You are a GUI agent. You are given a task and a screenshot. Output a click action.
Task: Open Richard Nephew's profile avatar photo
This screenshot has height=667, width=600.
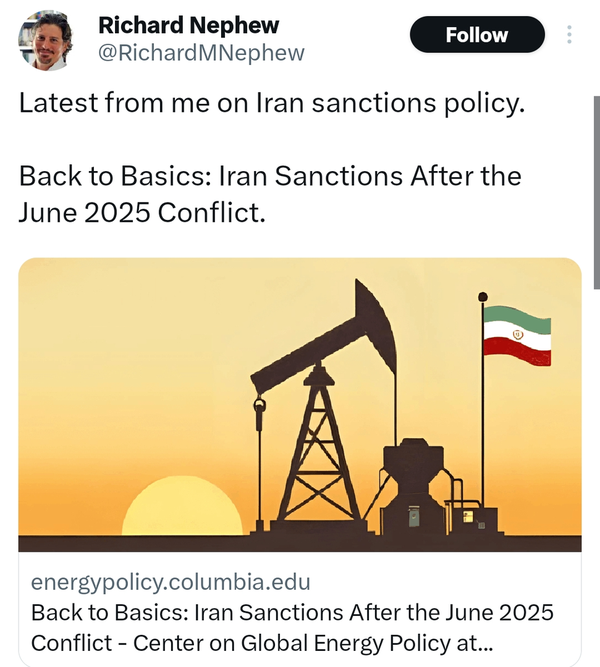click(45, 40)
